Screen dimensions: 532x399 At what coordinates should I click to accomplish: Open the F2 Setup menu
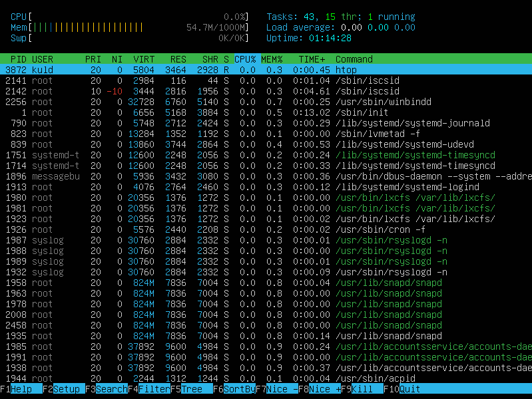(x=67, y=389)
